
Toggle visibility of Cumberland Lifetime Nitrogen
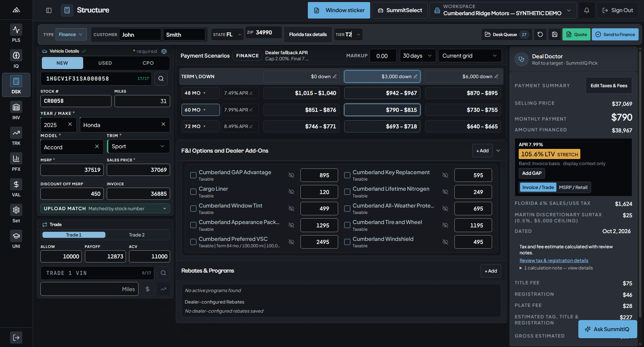point(445,192)
